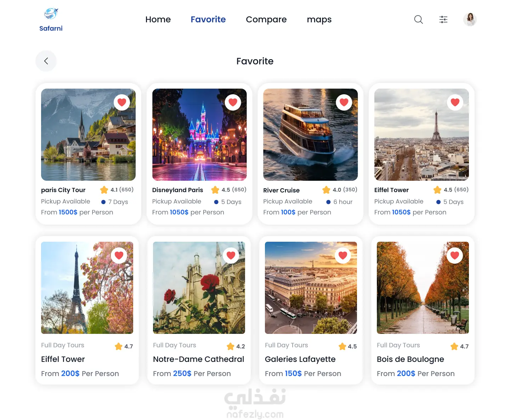This screenshot has height=420, width=510.
Task: Click Full Day Tours label above Galeries Lafayette
Action: tap(287, 345)
